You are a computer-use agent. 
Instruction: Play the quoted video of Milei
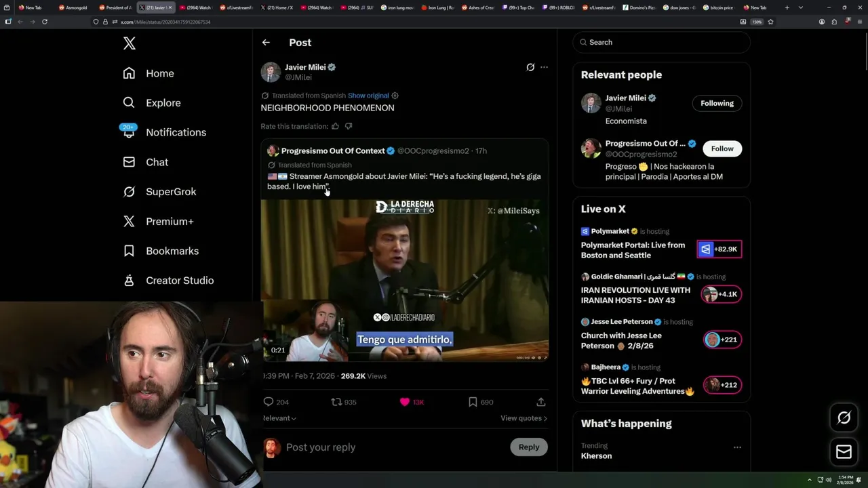[x=405, y=280]
